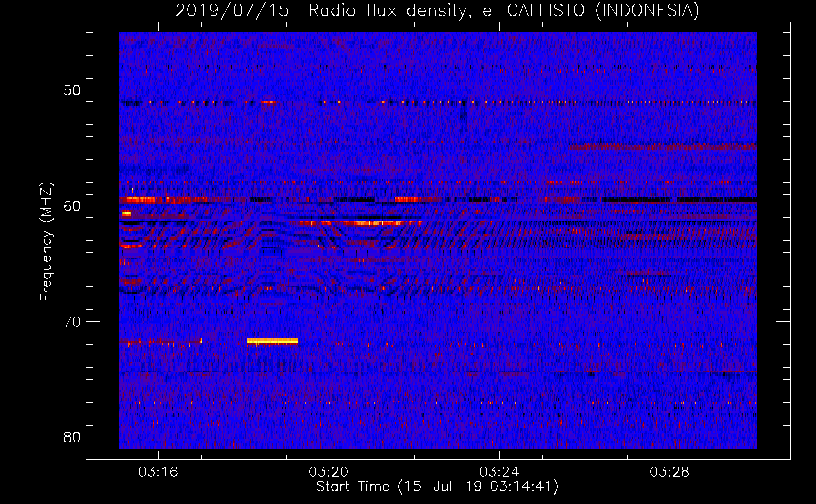Click the 70 frequency tick label
The height and width of the screenshot is (504, 816).
(x=72, y=321)
